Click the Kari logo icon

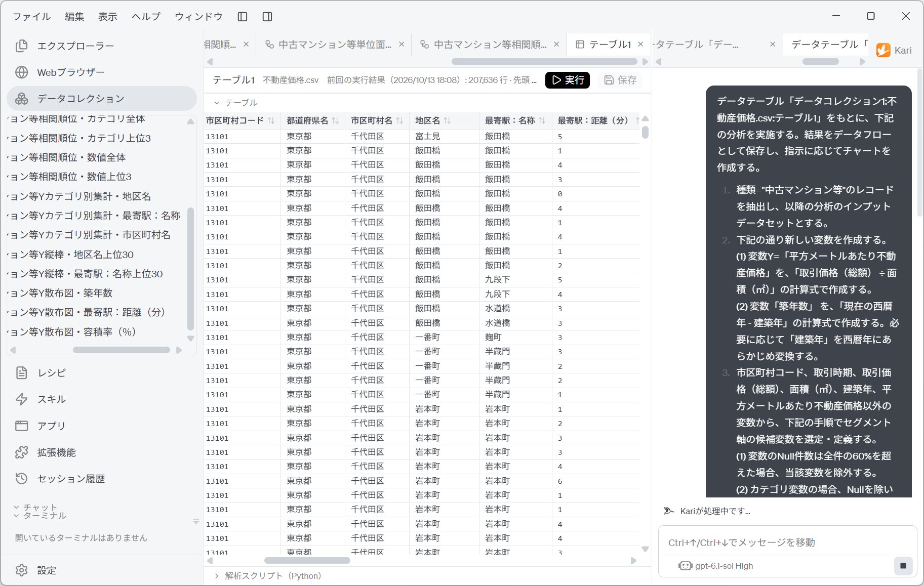(x=883, y=50)
